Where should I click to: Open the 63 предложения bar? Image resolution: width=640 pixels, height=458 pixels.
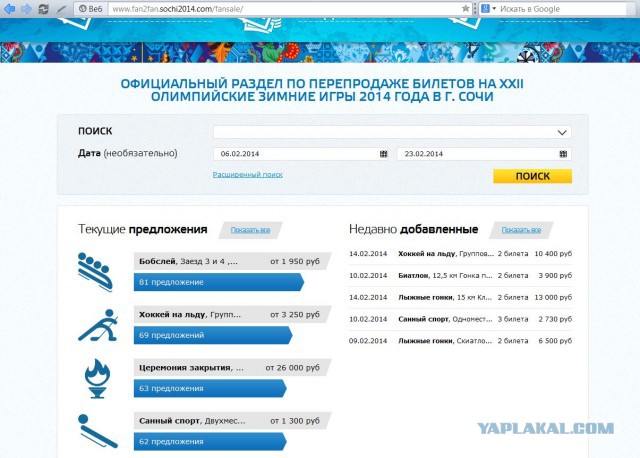tap(210, 388)
